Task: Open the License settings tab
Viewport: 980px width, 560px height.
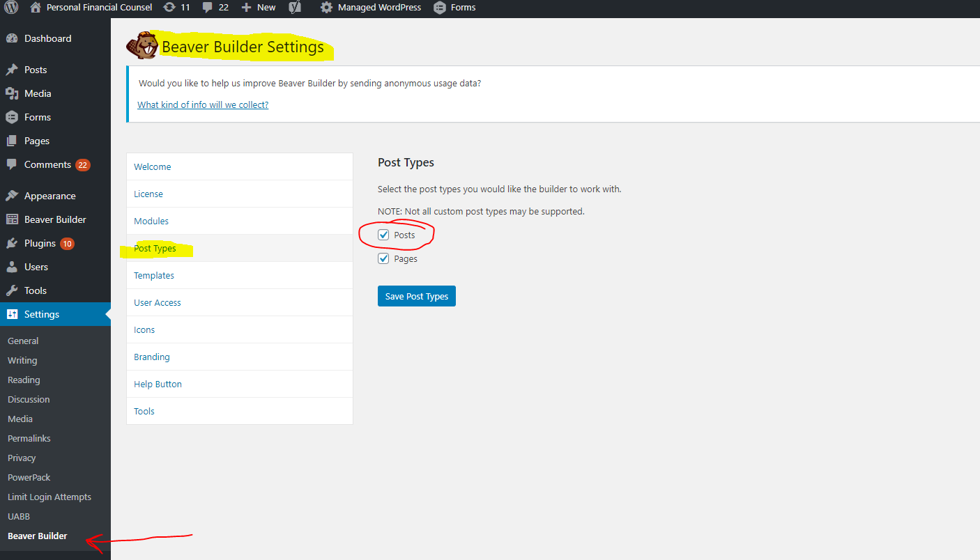Action: click(239, 194)
